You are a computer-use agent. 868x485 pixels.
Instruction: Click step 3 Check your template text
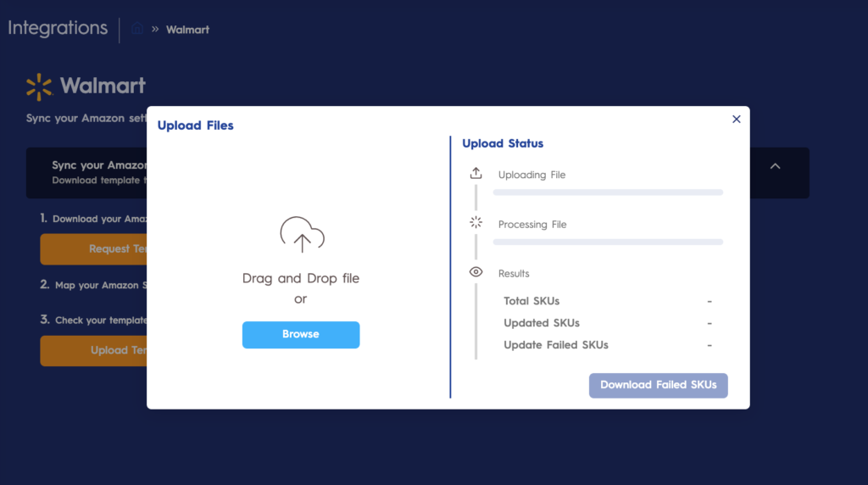click(93, 320)
